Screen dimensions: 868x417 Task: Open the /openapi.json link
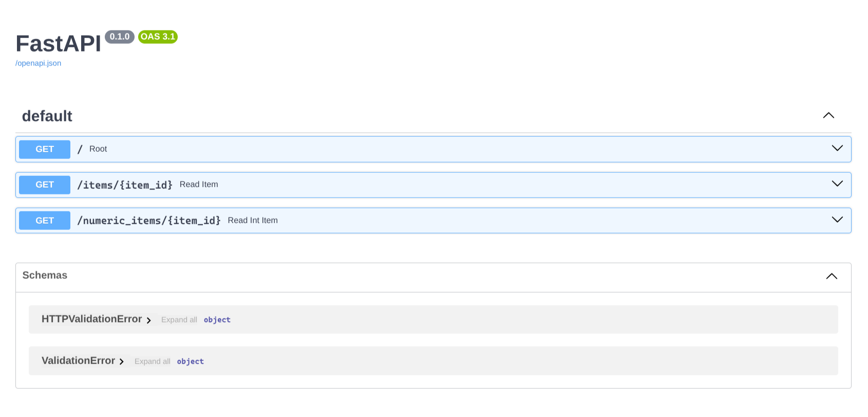[38, 63]
